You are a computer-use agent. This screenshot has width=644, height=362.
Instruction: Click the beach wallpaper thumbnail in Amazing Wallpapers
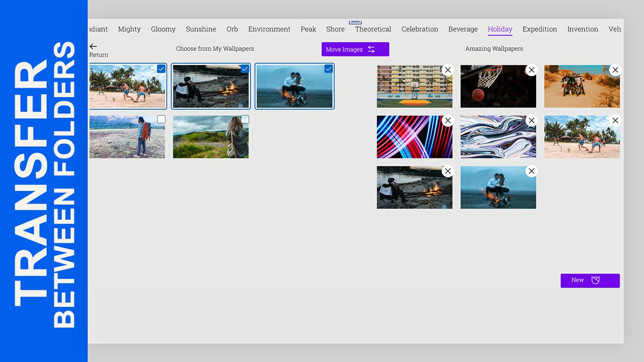tap(582, 137)
